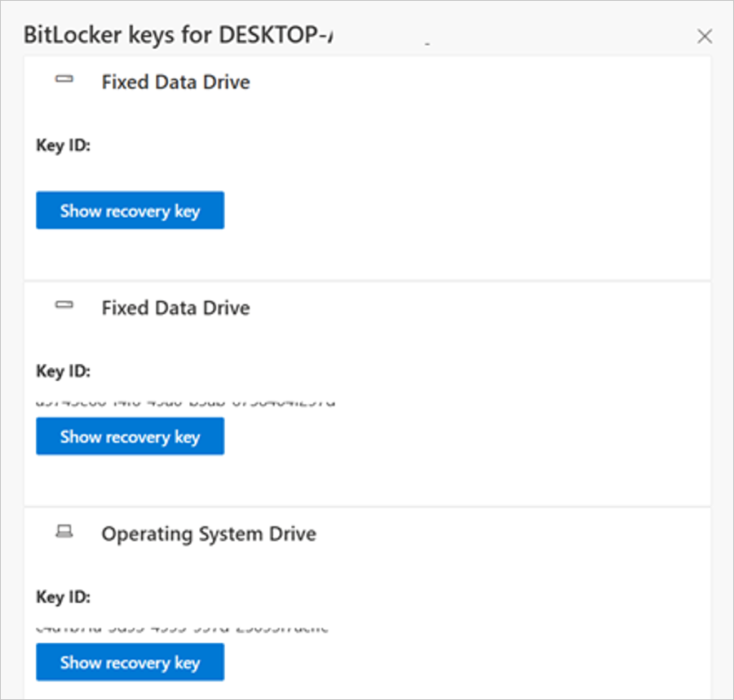The height and width of the screenshot is (700, 734).
Task: Click the BitLocker keys for DESKTOP title
Action: coord(179,35)
